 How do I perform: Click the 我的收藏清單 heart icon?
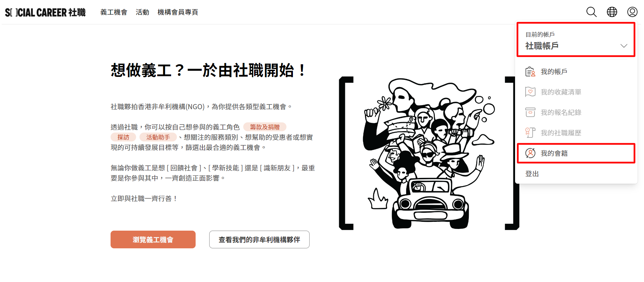click(530, 92)
